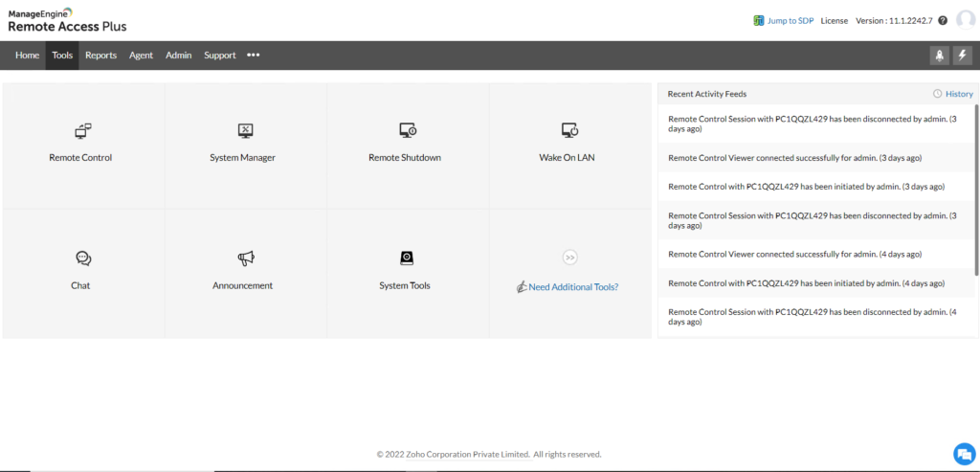Image resolution: width=980 pixels, height=472 pixels.
Task: Open the Support tab
Action: click(x=220, y=55)
